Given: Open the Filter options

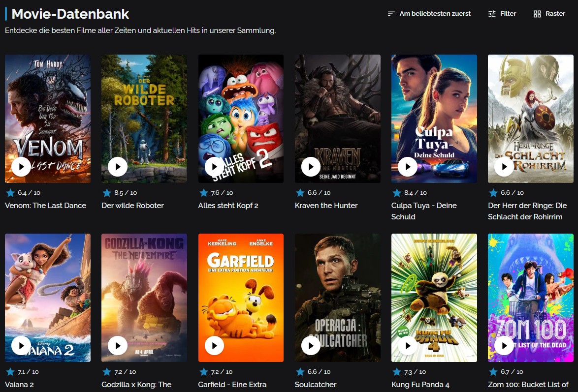Looking at the screenshot, I should 502,14.
